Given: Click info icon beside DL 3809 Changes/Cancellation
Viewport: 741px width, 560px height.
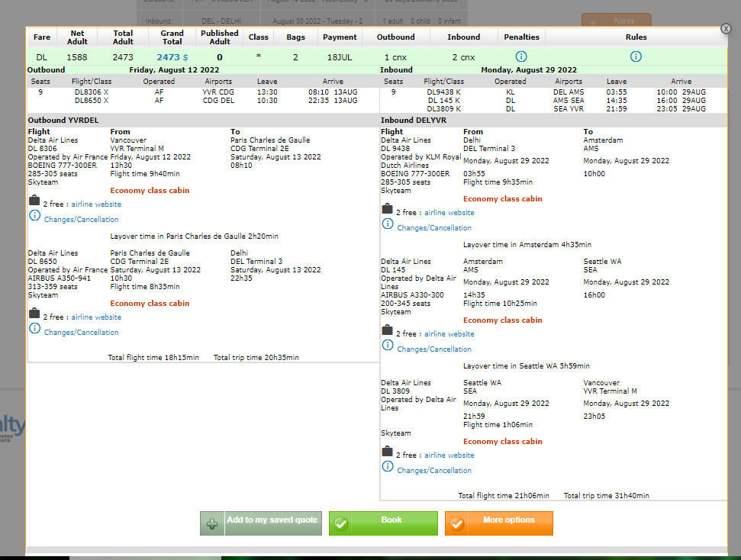Looking at the screenshot, I should (x=388, y=467).
